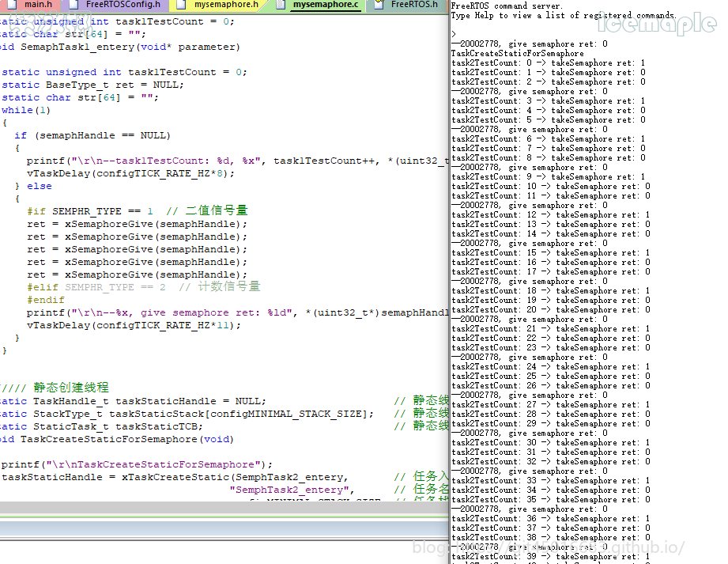The image size is (728, 564).
Task: Click terminal line 'task2TestCount: 6 -> takeSemaphore ret: 1'
Action: 549,139
